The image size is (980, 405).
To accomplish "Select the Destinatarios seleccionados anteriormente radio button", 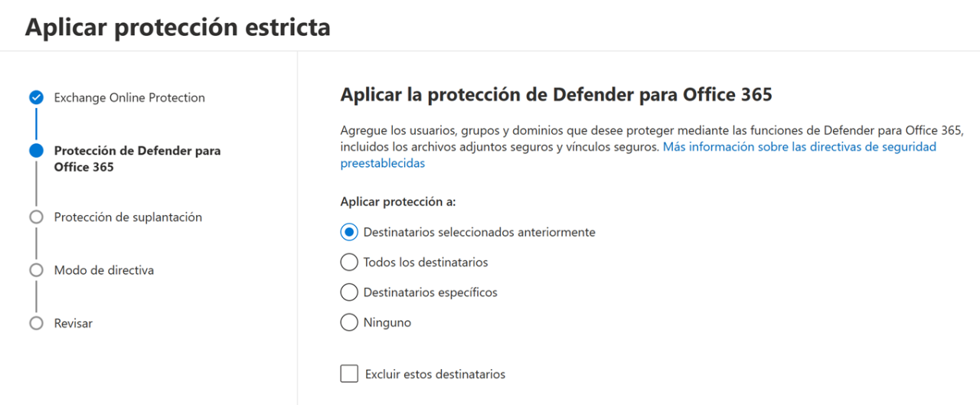I will (x=349, y=232).
